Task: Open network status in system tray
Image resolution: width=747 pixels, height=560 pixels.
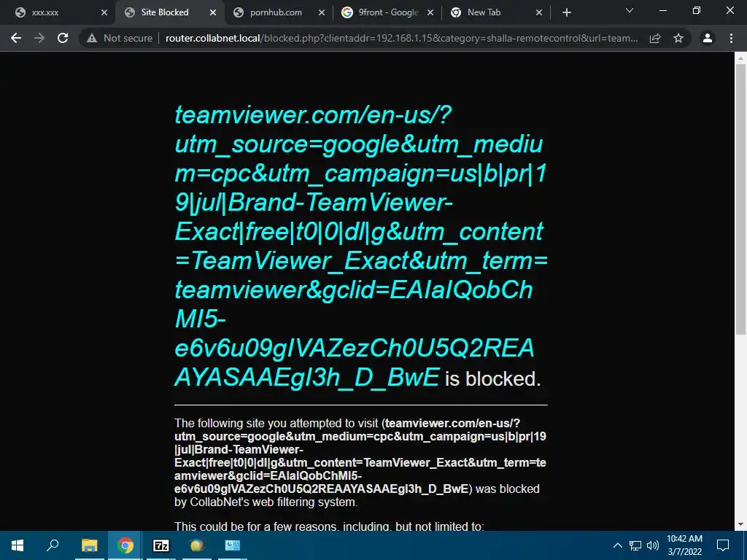Action: tap(635, 545)
